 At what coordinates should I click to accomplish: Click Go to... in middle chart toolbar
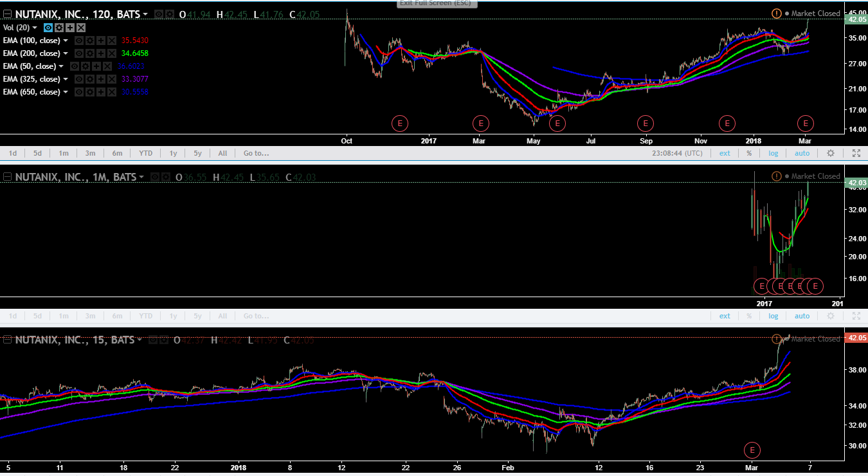point(256,316)
